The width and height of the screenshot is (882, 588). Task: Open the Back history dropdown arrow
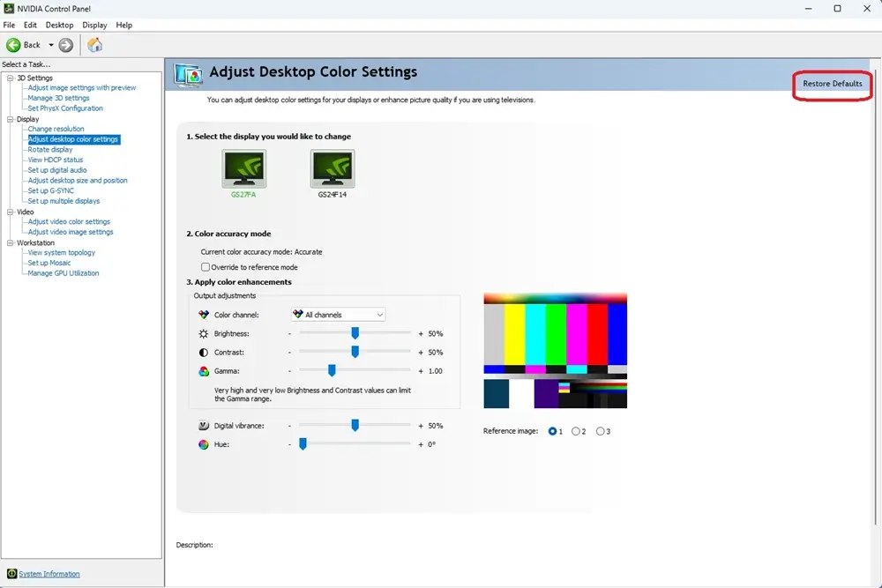coord(50,45)
